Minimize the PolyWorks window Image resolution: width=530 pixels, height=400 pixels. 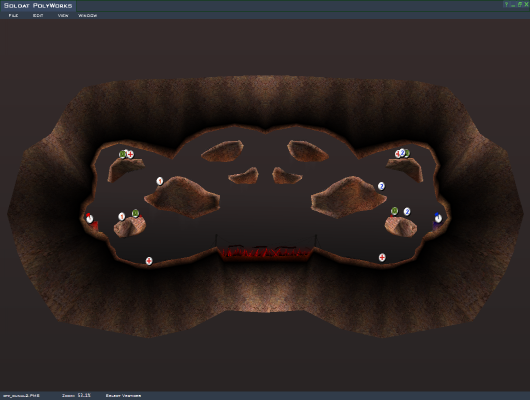point(513,4)
